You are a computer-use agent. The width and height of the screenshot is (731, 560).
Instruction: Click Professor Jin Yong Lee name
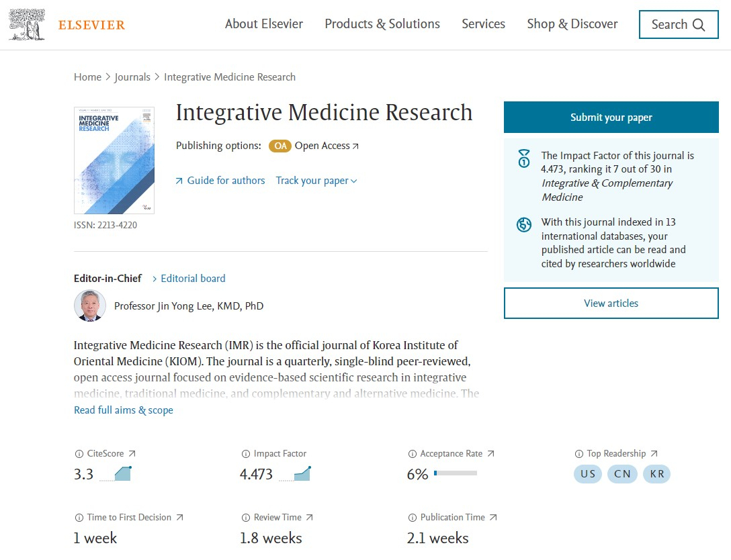pyautogui.click(x=189, y=306)
